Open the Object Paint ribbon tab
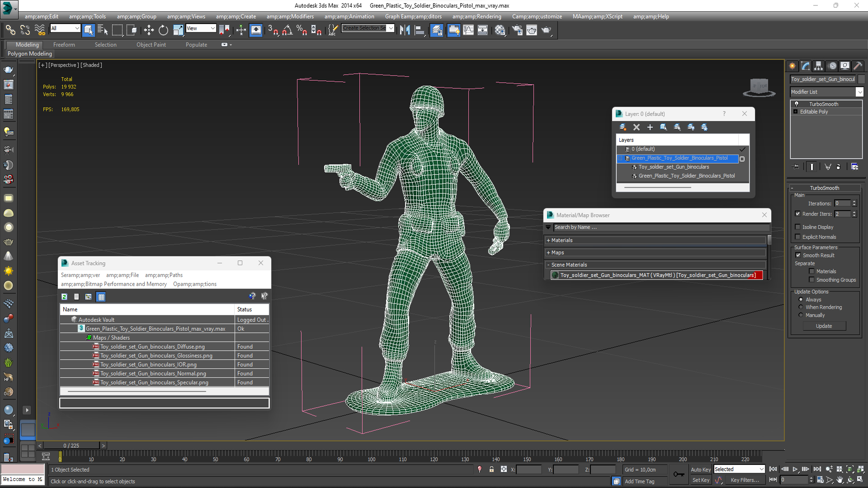The image size is (868, 488). point(151,45)
